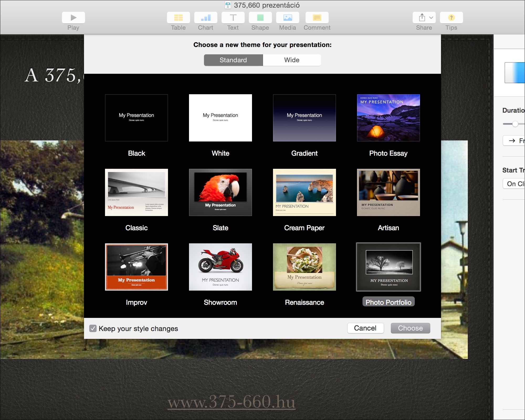This screenshot has width=525, height=420.
Task: Select the Photo Portfolio theme thumbnail
Action: 388,267
